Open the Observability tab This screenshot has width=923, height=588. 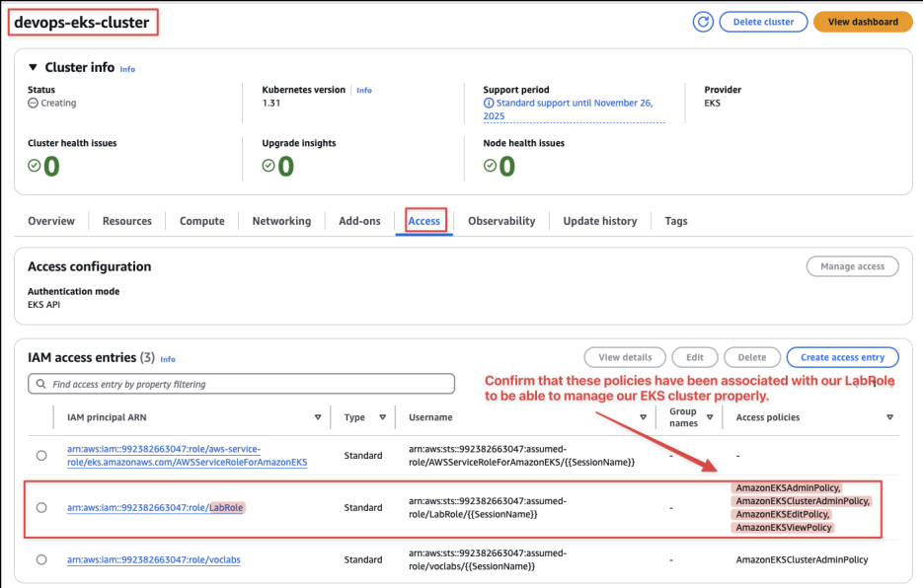click(x=501, y=221)
